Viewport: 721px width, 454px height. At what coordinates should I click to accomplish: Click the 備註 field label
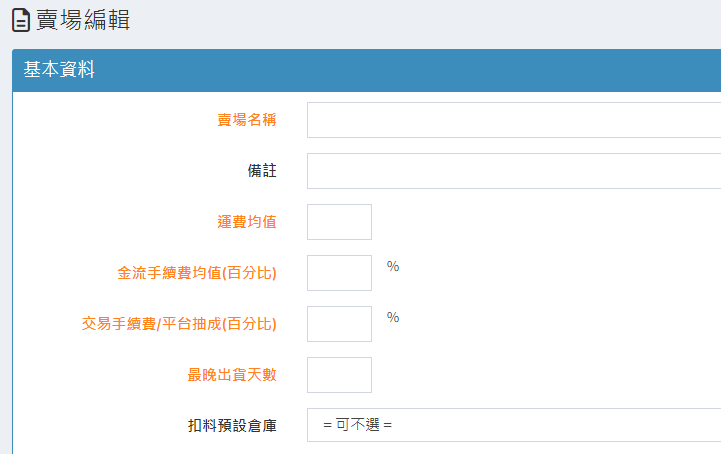(x=262, y=171)
